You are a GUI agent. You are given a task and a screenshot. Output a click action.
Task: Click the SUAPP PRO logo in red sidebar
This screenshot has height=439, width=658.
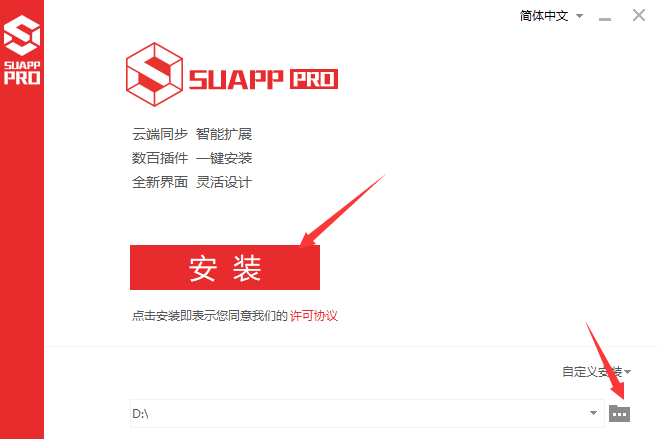pos(22,50)
